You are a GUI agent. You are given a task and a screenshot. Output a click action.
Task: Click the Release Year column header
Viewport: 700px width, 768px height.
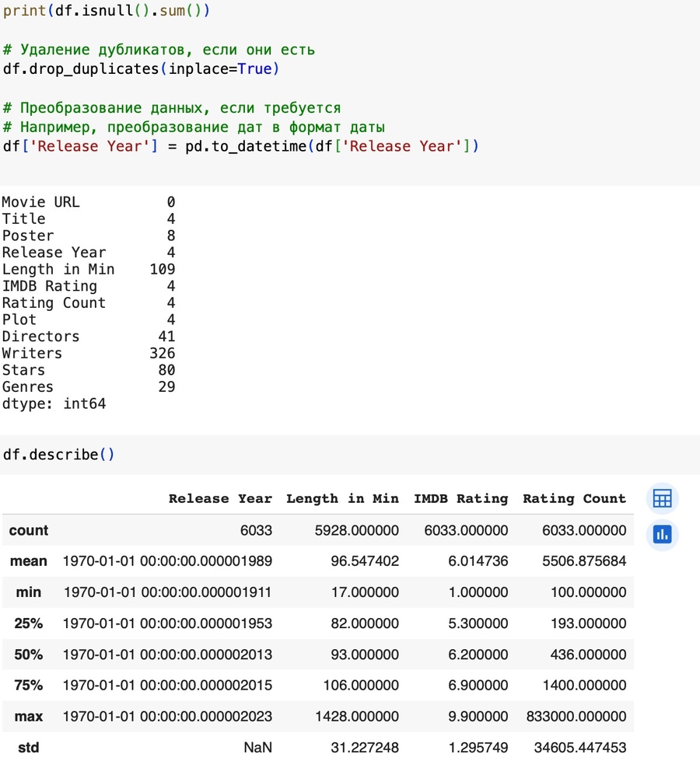click(220, 498)
